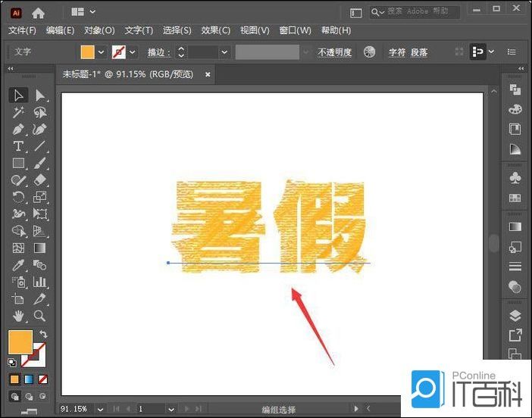Image resolution: width=532 pixels, height=418 pixels.
Task: Select the Warp/Width tool
Action: click(x=18, y=214)
